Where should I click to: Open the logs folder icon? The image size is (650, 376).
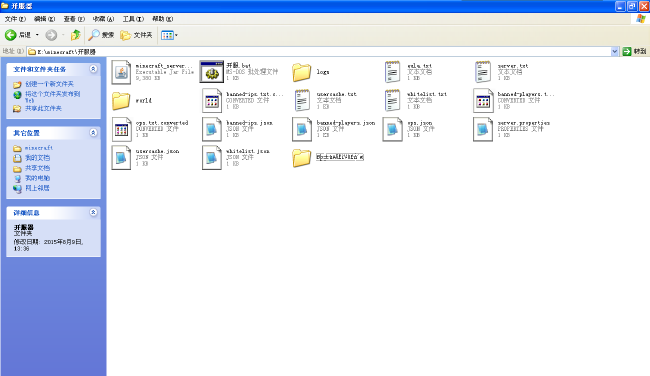302,72
